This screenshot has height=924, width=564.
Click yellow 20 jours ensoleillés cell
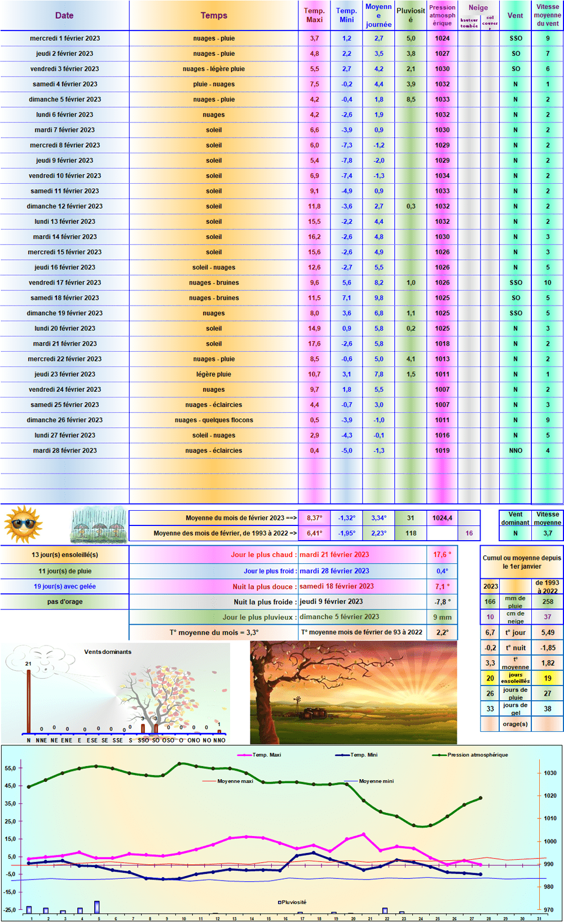[490, 678]
